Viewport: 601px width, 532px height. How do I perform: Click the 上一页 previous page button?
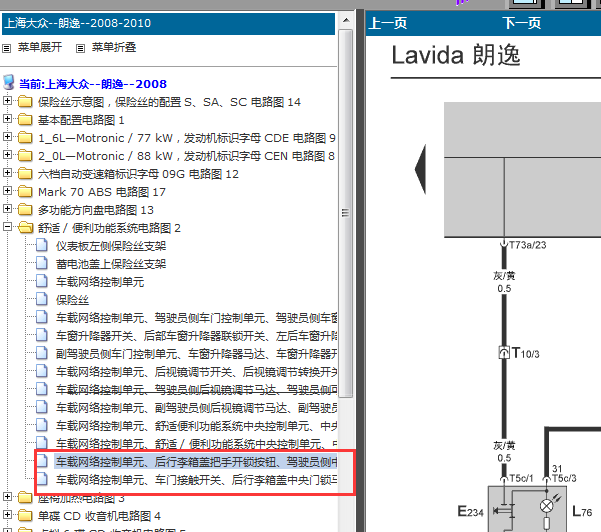coord(388,23)
